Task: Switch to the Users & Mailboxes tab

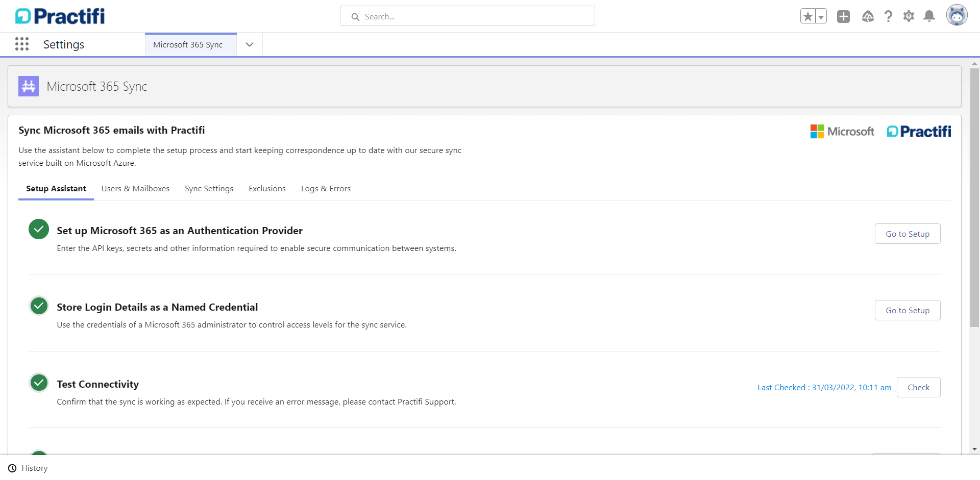Action: [135, 189]
